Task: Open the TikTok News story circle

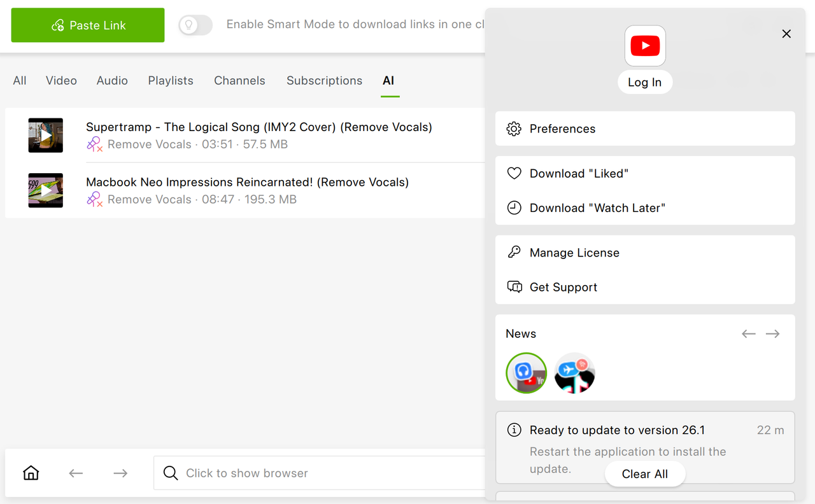Action: tap(574, 373)
